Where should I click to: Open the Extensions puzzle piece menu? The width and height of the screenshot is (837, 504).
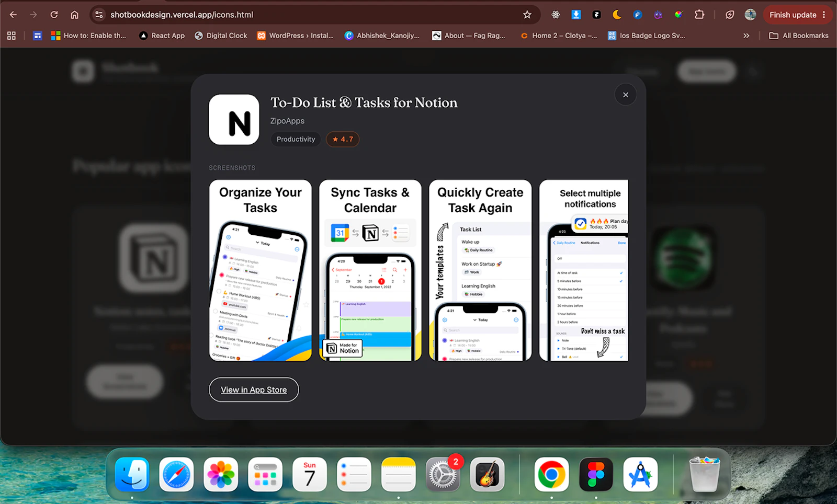point(699,15)
